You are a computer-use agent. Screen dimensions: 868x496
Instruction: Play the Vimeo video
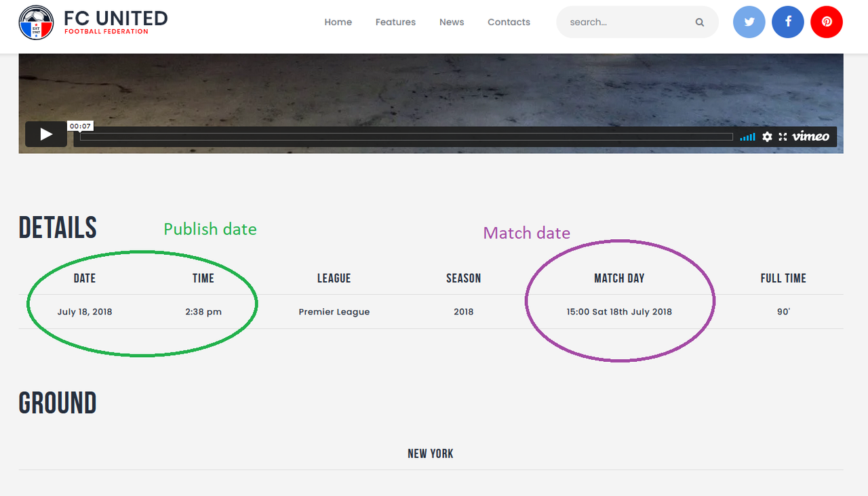click(x=46, y=134)
